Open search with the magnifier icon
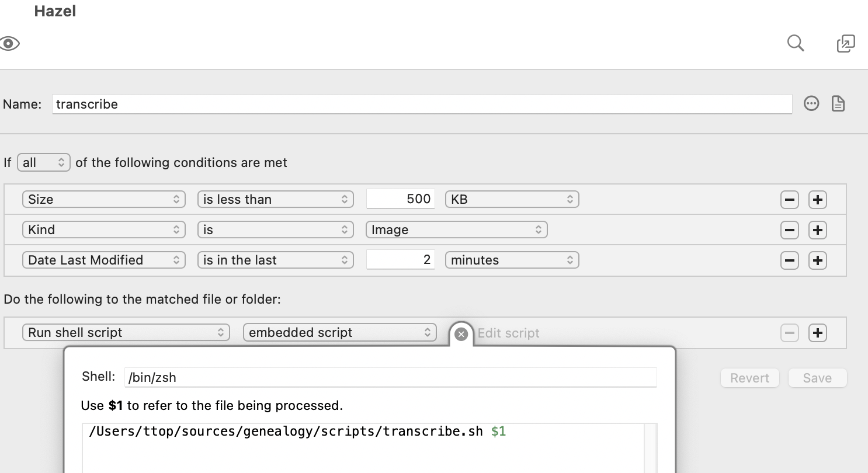The image size is (868, 473). [796, 43]
